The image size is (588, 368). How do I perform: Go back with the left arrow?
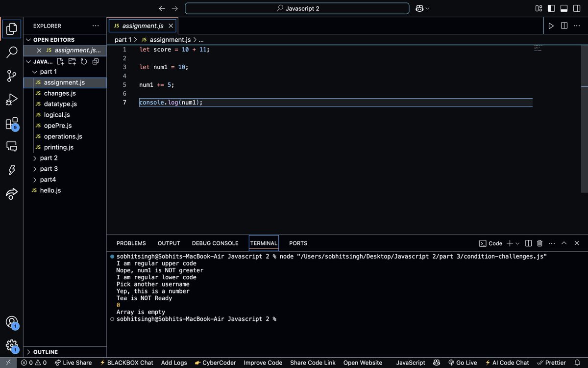[x=162, y=8]
